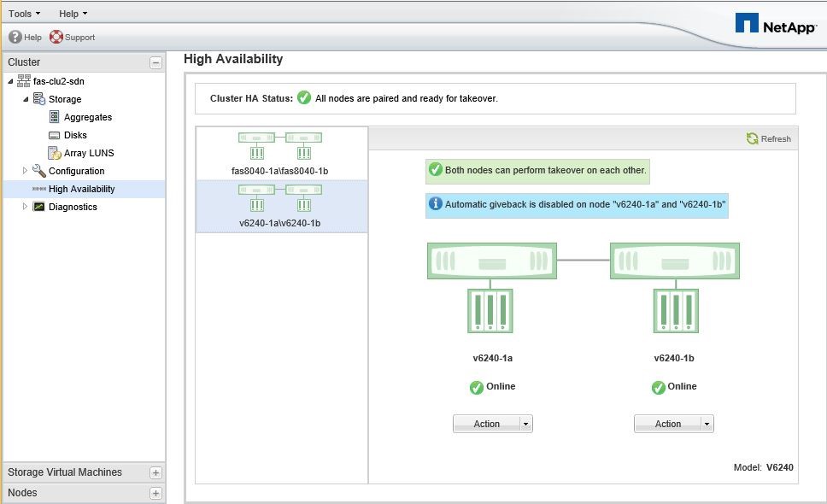
Task: Click the v6240-1a controller graphic
Action: click(491, 261)
